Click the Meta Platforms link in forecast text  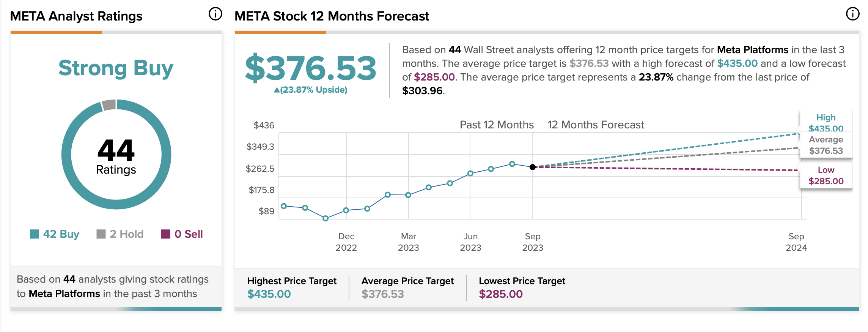coord(753,50)
